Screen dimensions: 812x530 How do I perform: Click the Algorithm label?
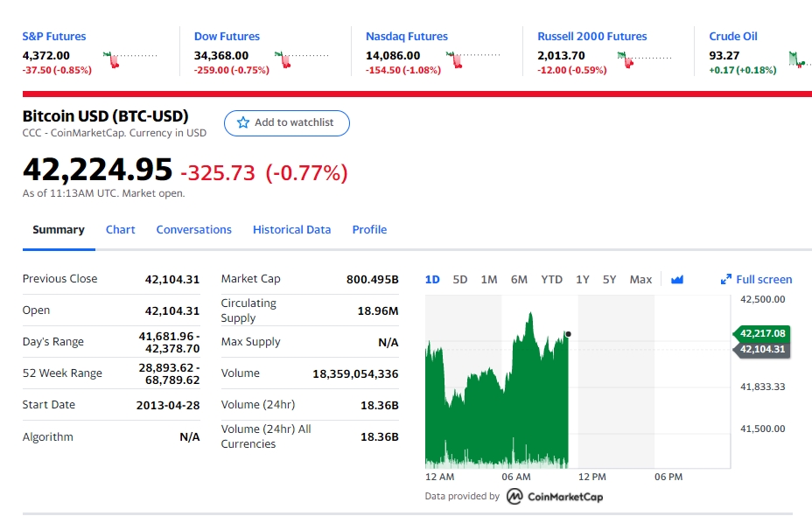[x=47, y=436]
